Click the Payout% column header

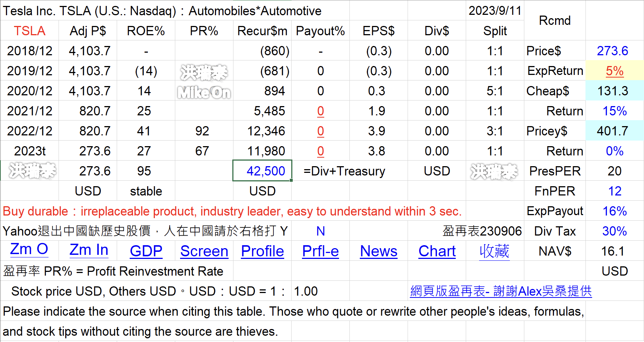click(x=321, y=31)
